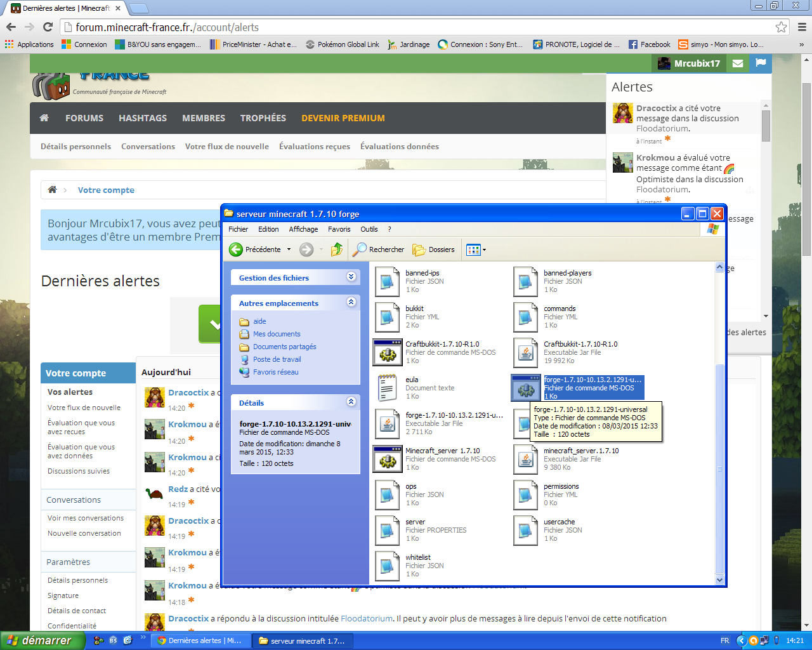Click the démarrer Start button
This screenshot has width=812, height=650.
click(42, 640)
